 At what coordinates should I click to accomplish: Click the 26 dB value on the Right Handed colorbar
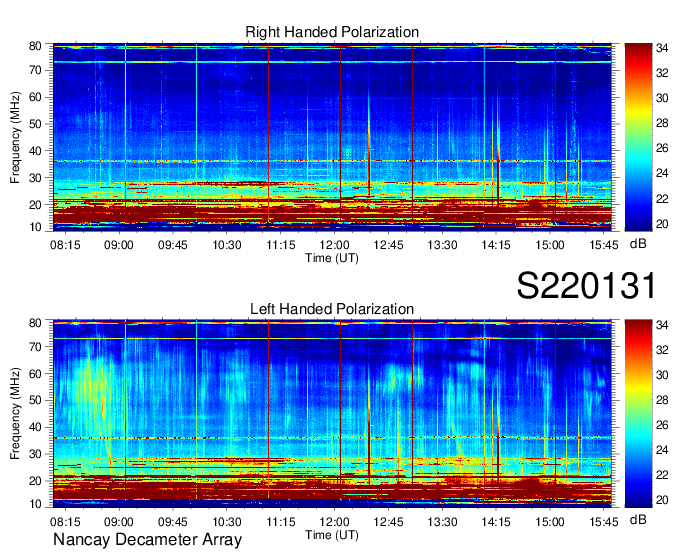click(662, 149)
